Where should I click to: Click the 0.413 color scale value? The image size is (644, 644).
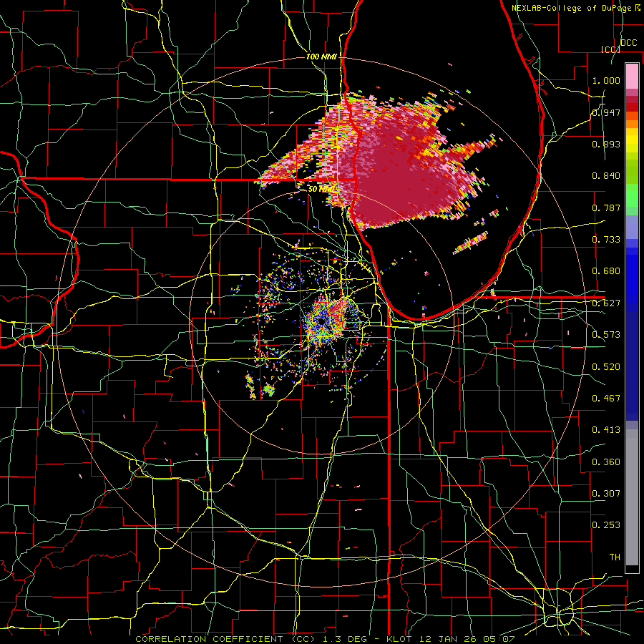point(606,430)
